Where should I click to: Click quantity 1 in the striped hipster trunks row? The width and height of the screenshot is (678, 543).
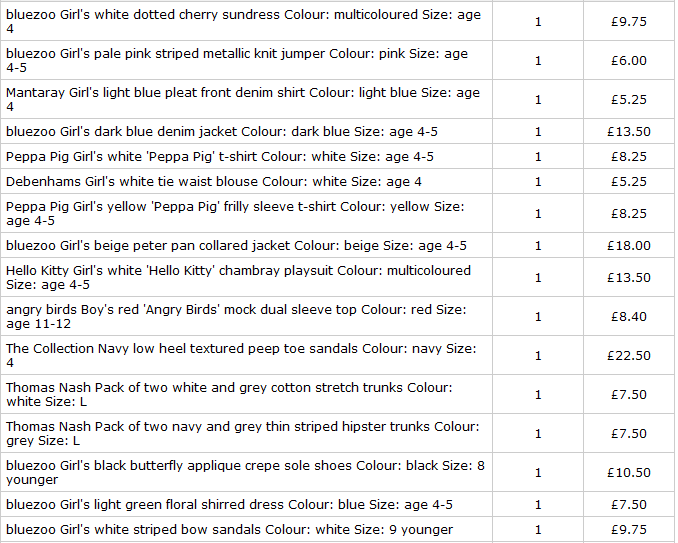(x=538, y=434)
